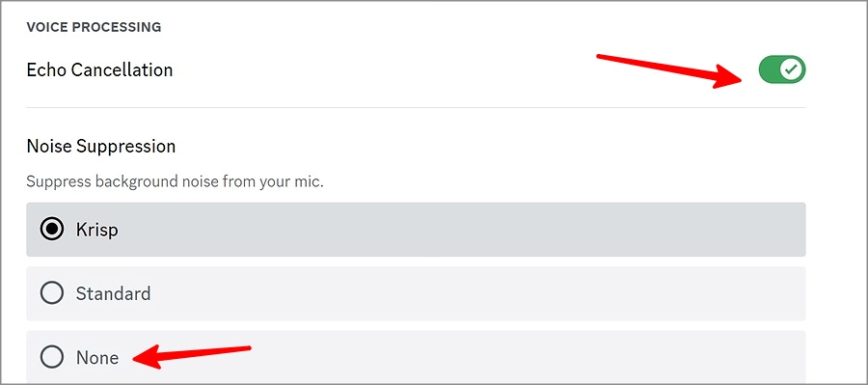Click the None option label text

(97, 357)
